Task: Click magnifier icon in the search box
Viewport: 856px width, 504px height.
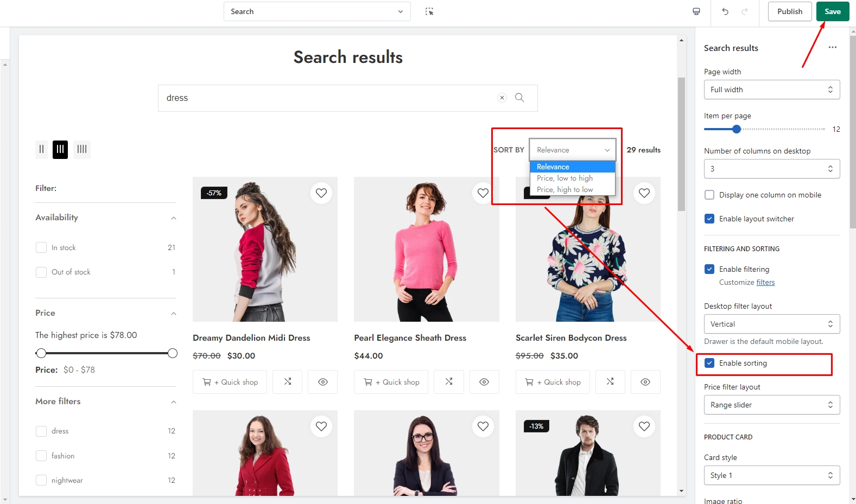Action: coord(519,98)
